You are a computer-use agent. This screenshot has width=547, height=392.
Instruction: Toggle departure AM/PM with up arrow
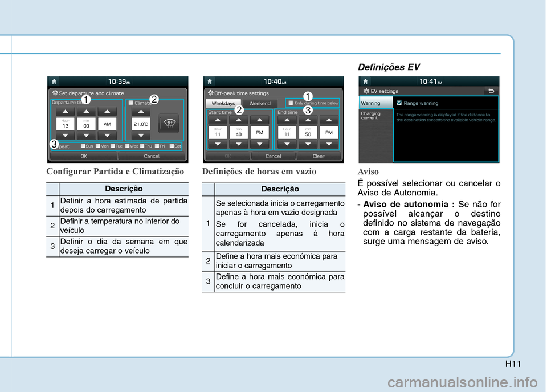pos(107,112)
